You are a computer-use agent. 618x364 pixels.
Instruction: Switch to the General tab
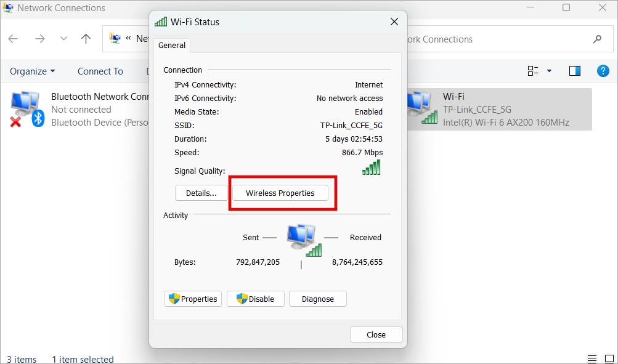pyautogui.click(x=171, y=45)
